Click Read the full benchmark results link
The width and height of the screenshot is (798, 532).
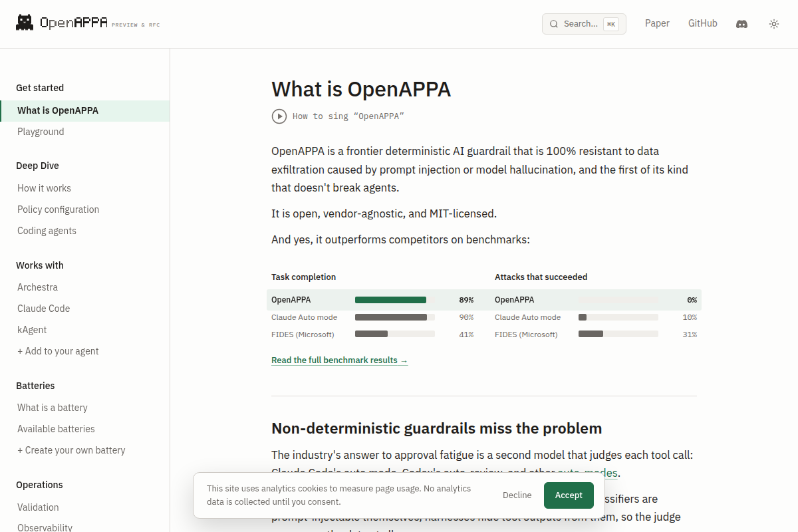pyautogui.click(x=339, y=360)
